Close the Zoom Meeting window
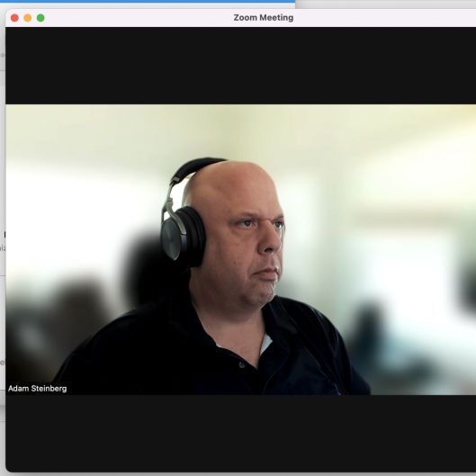The width and height of the screenshot is (476, 476). click(x=14, y=18)
